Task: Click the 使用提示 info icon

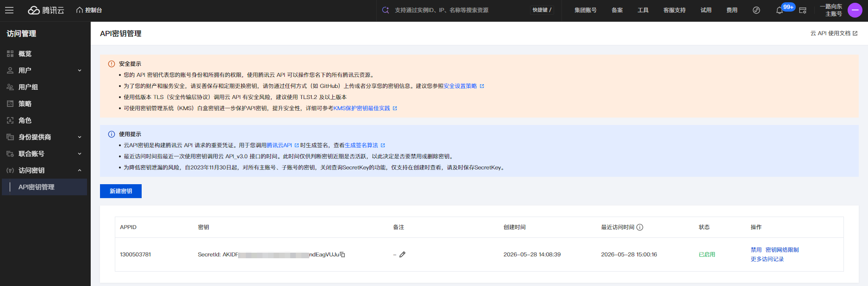Action: coord(112,134)
